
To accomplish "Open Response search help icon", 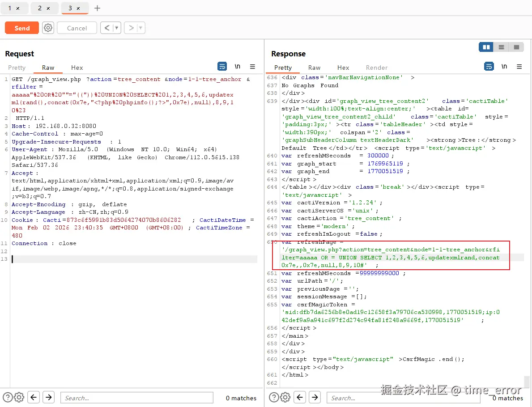I will [274, 397].
